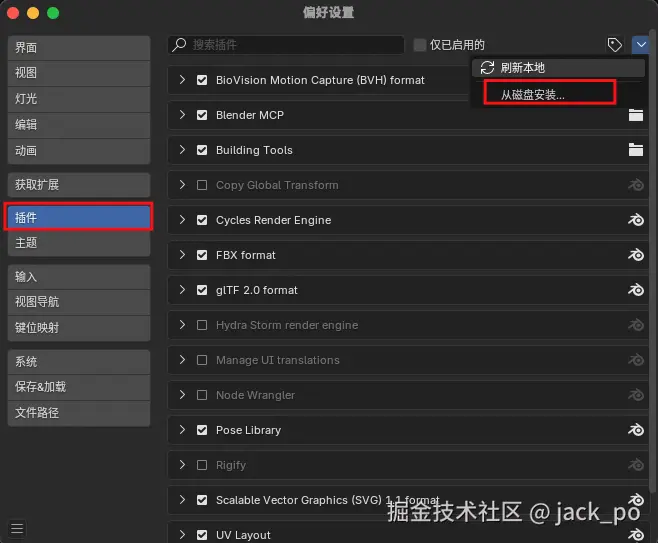Open 输入 preferences section

tap(79, 277)
